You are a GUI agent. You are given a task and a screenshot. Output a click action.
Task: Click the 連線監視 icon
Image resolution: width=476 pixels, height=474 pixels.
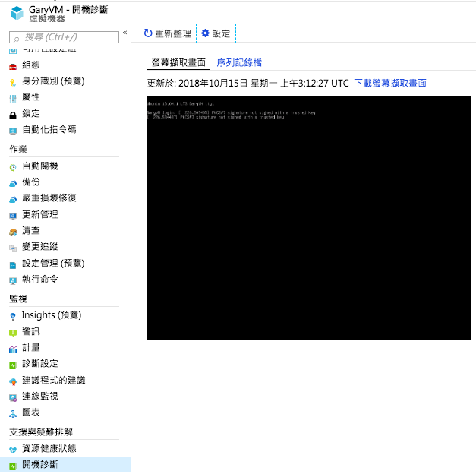coord(13,398)
